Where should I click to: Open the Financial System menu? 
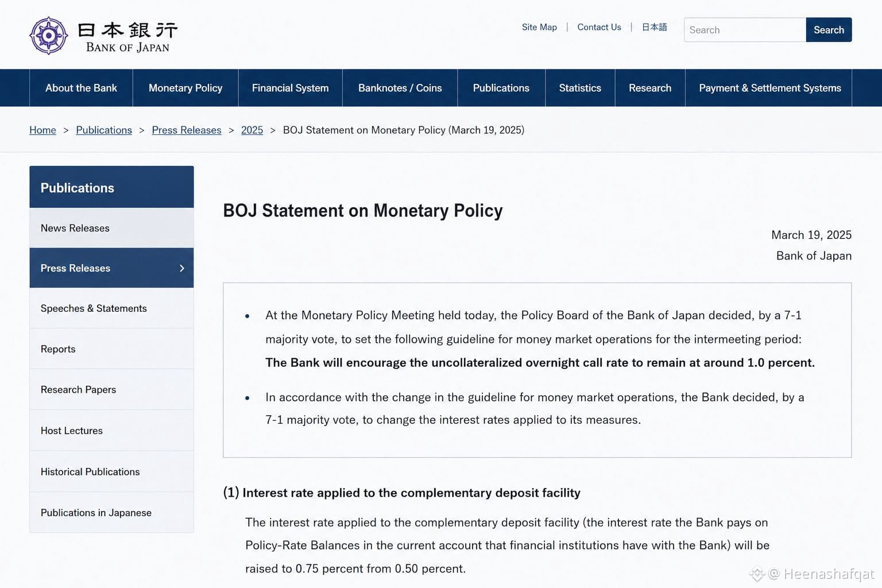click(290, 88)
